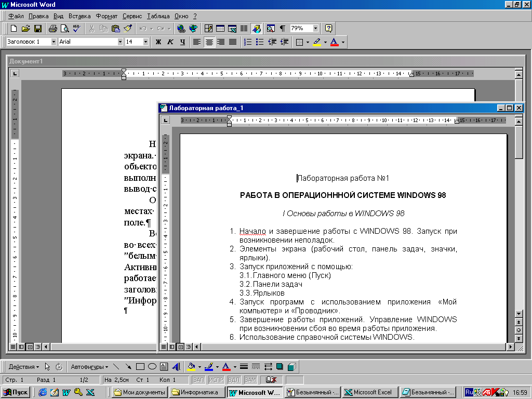Expand the borders options dropdown arrow
The width and height of the screenshot is (532, 399).
308,42
